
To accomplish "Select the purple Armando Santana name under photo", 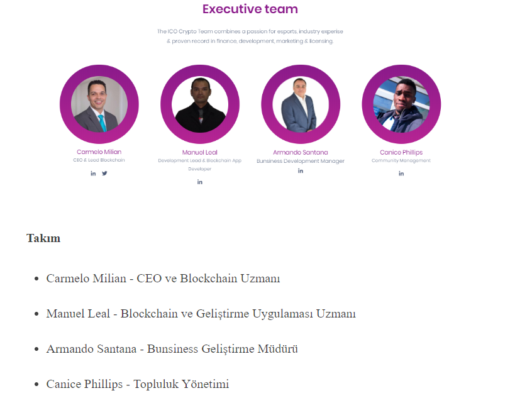I will 301,152.
